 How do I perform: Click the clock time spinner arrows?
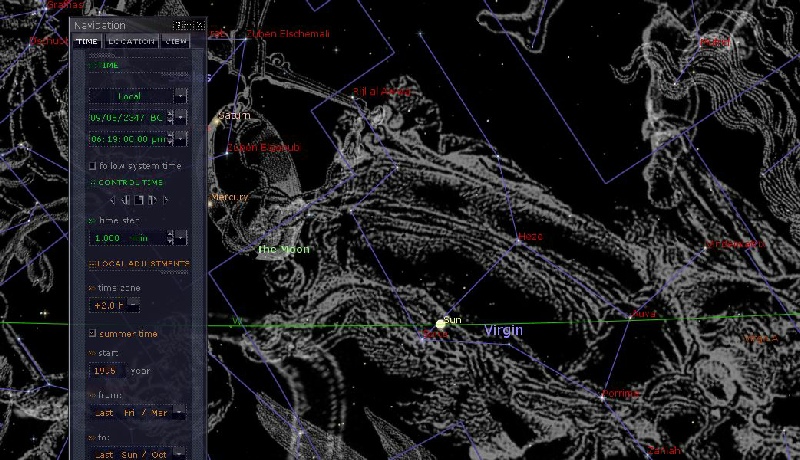(x=170, y=139)
